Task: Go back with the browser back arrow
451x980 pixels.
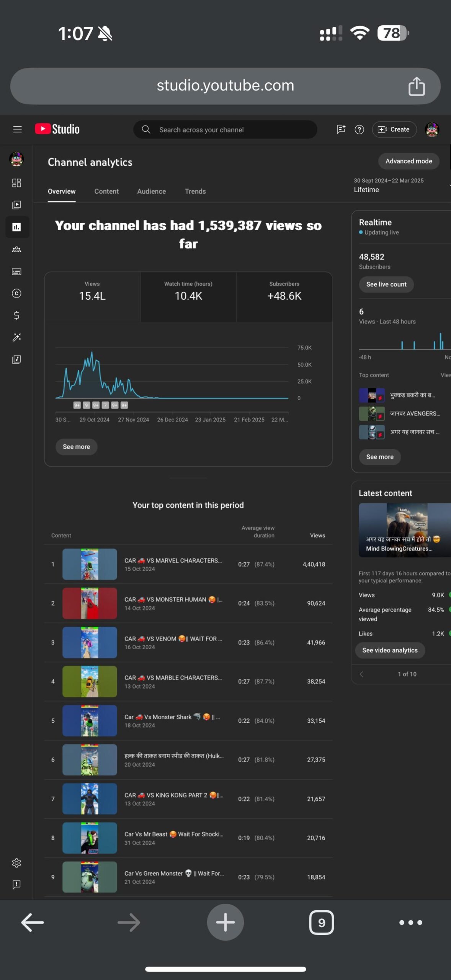Action: click(33, 923)
